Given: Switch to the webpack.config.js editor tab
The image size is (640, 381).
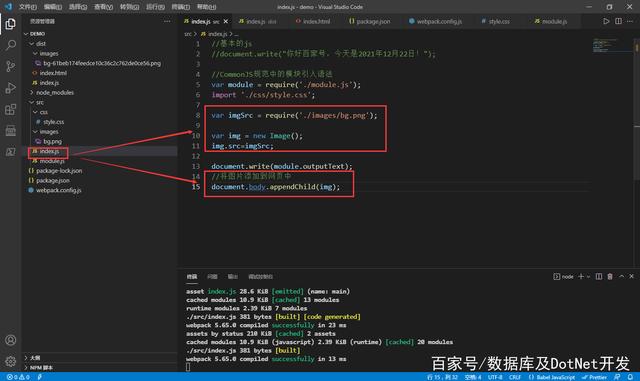Looking at the screenshot, I should [x=436, y=21].
